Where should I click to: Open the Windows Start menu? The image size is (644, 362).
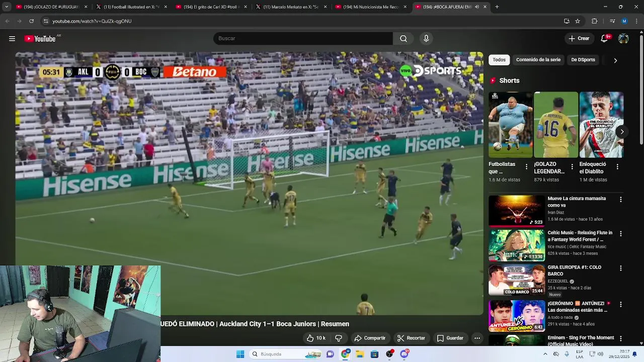coord(240,354)
